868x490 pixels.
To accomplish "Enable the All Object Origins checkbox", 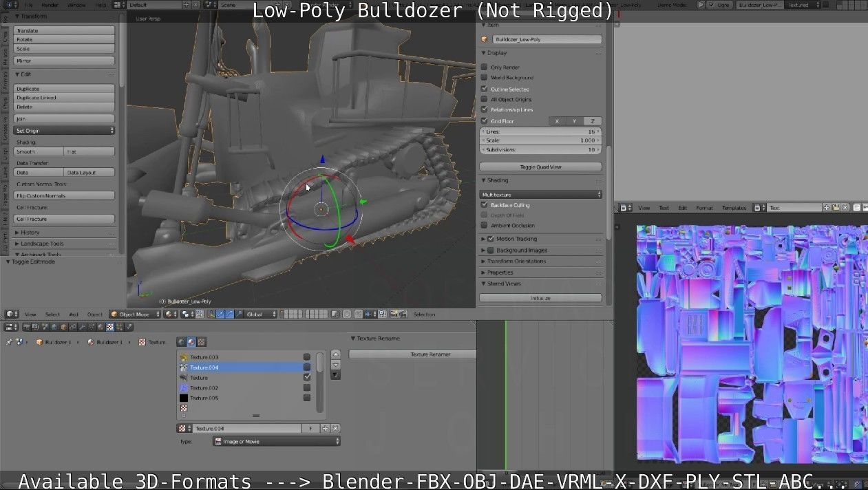I will click(485, 99).
